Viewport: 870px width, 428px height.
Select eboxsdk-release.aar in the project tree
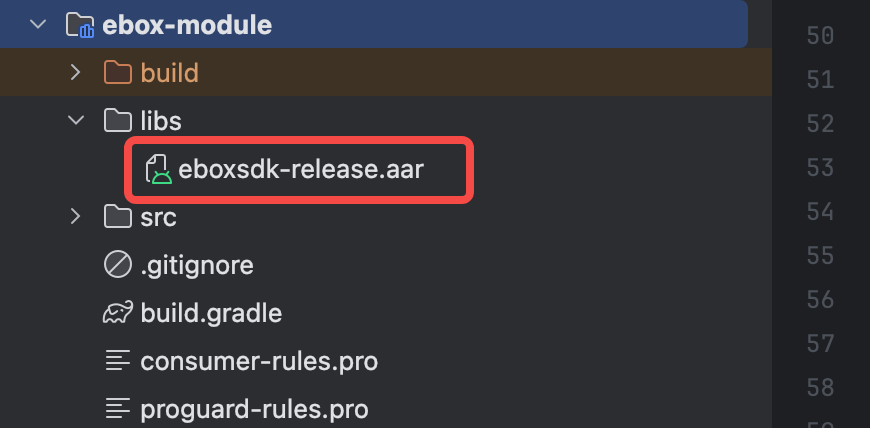click(x=301, y=169)
